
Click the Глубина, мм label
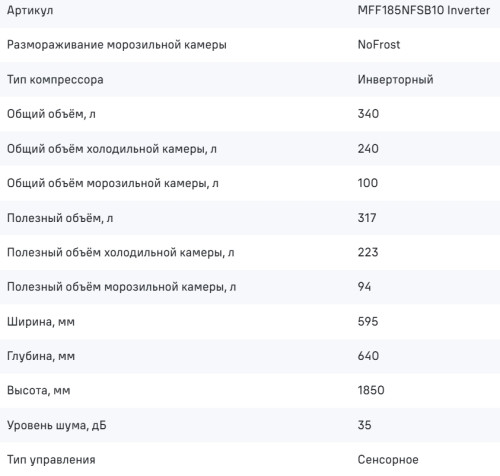pyautogui.click(x=41, y=356)
